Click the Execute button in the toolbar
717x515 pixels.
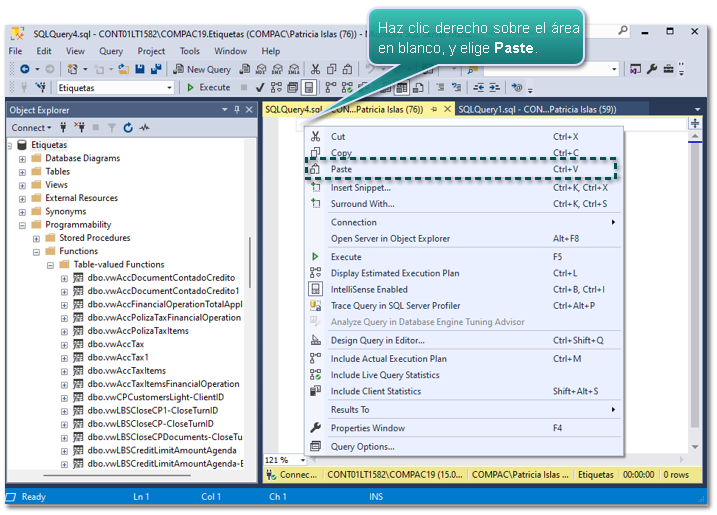(x=209, y=87)
